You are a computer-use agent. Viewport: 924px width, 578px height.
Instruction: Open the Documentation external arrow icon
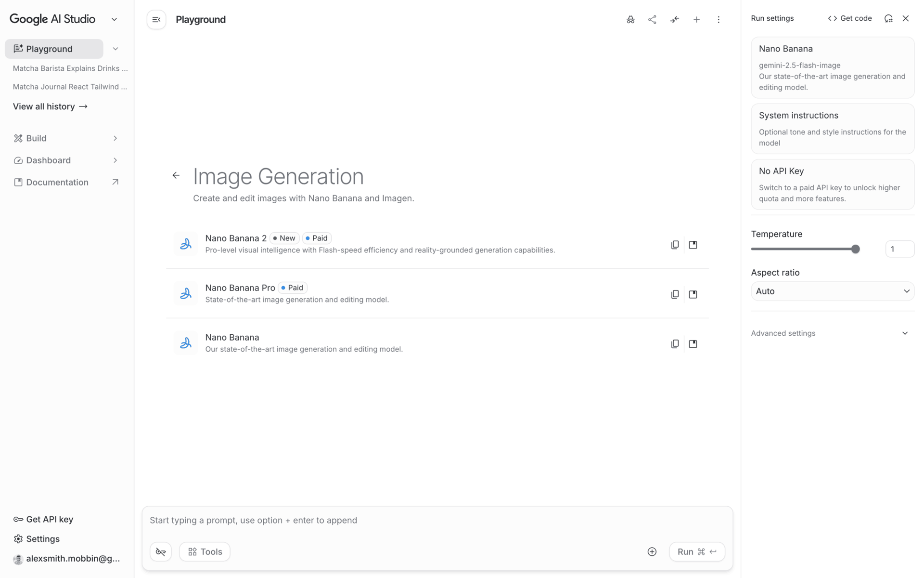click(115, 182)
